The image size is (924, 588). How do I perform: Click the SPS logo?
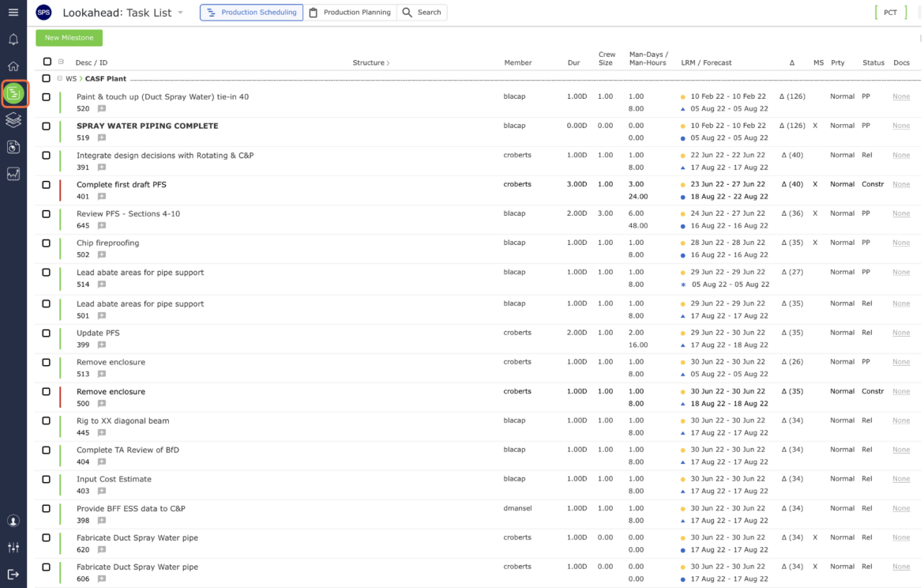pyautogui.click(x=44, y=13)
